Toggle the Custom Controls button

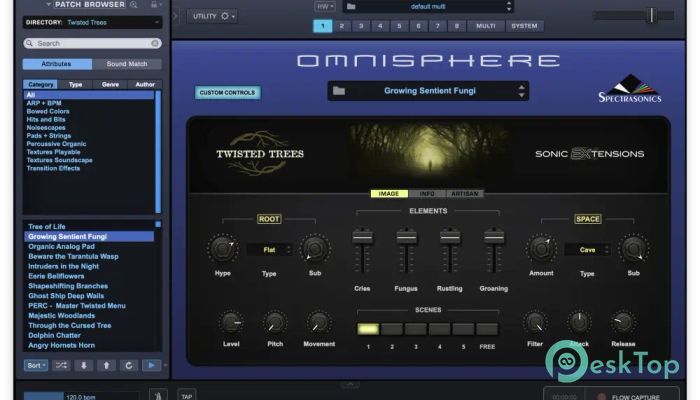227,92
